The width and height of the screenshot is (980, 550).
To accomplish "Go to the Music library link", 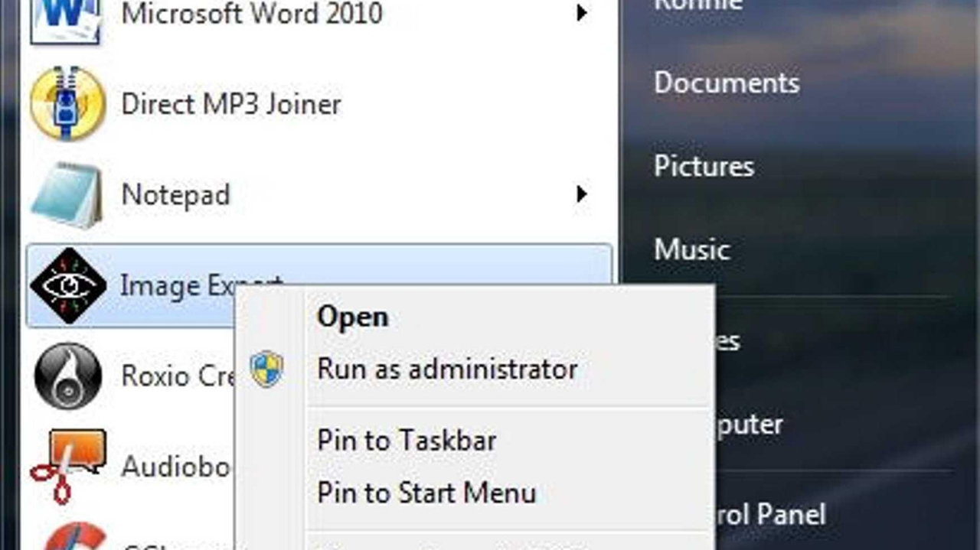I will [x=691, y=249].
